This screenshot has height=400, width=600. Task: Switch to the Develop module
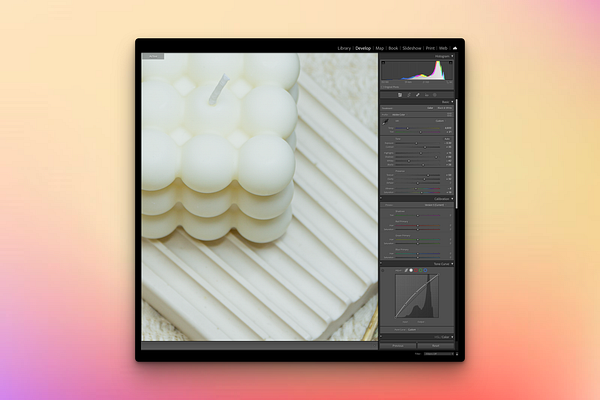363,48
